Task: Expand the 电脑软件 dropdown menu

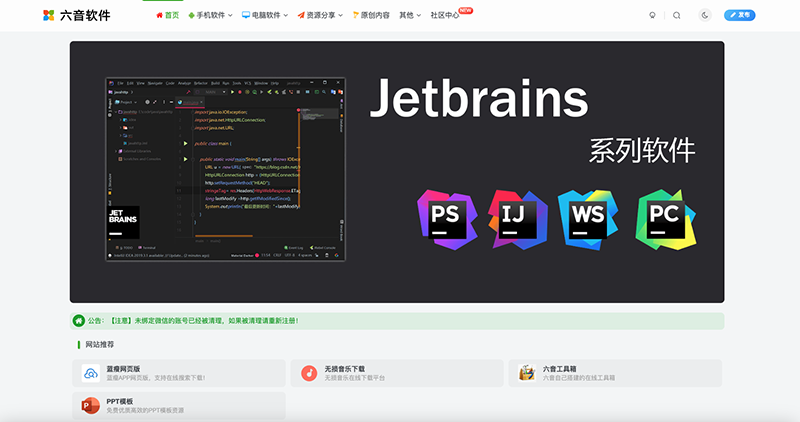Action: coord(265,15)
